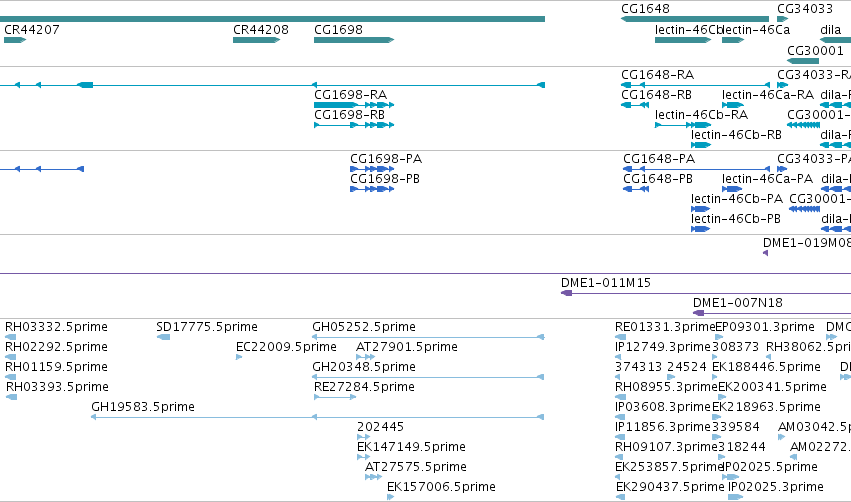Click the RH02292.5prime EST label
The width and height of the screenshot is (851, 502).
point(56,347)
